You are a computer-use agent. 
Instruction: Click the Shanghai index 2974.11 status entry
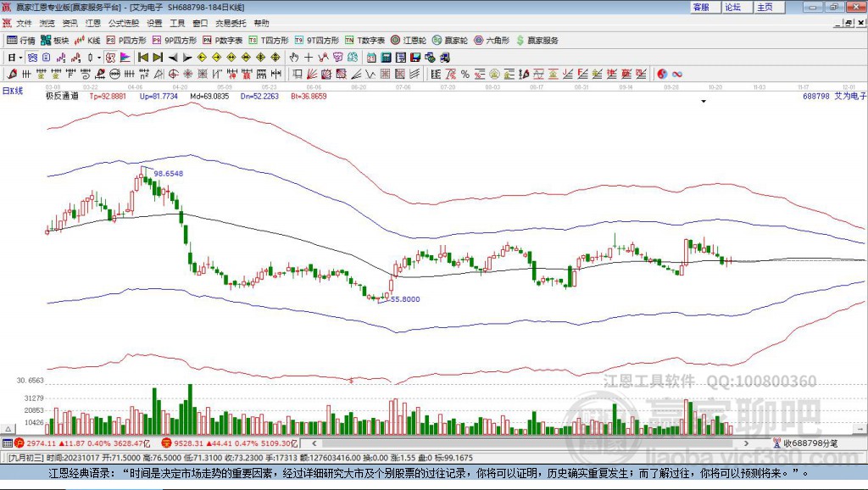pos(82,443)
